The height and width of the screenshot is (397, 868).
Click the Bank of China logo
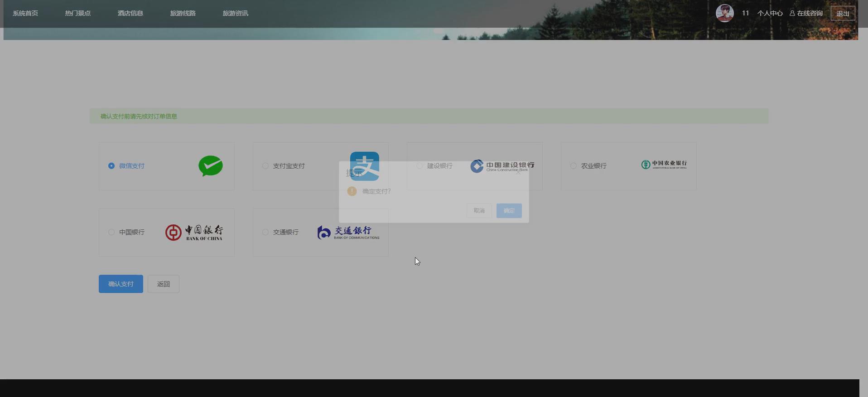click(x=194, y=232)
